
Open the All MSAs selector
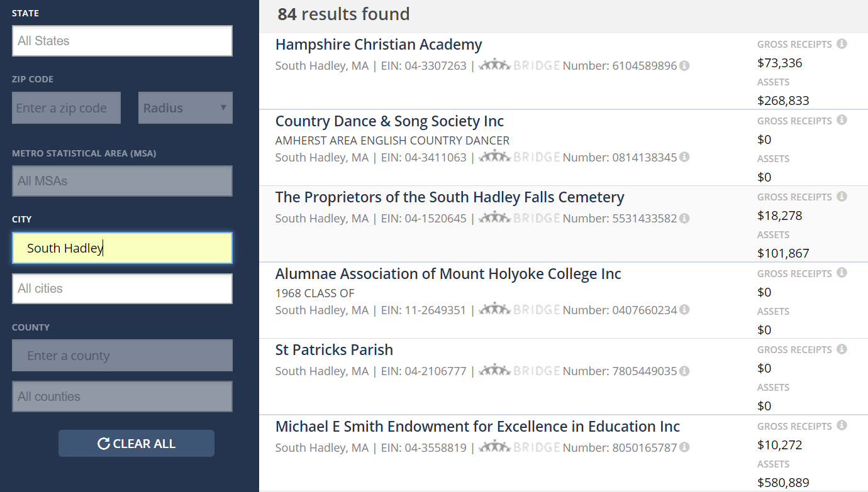122,181
